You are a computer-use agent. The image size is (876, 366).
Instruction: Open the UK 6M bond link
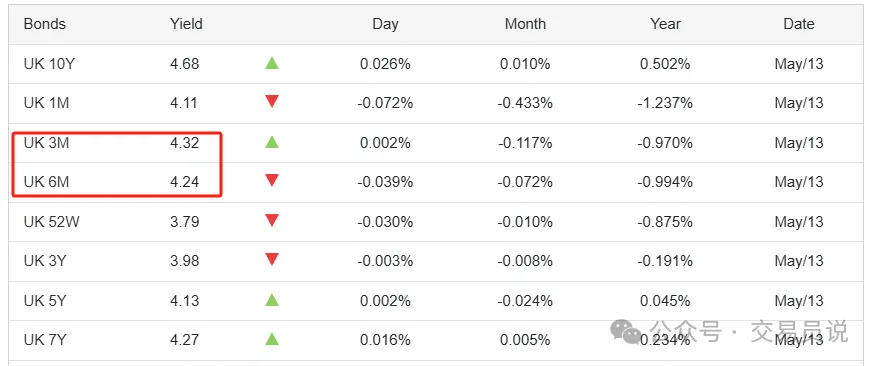click(x=46, y=182)
